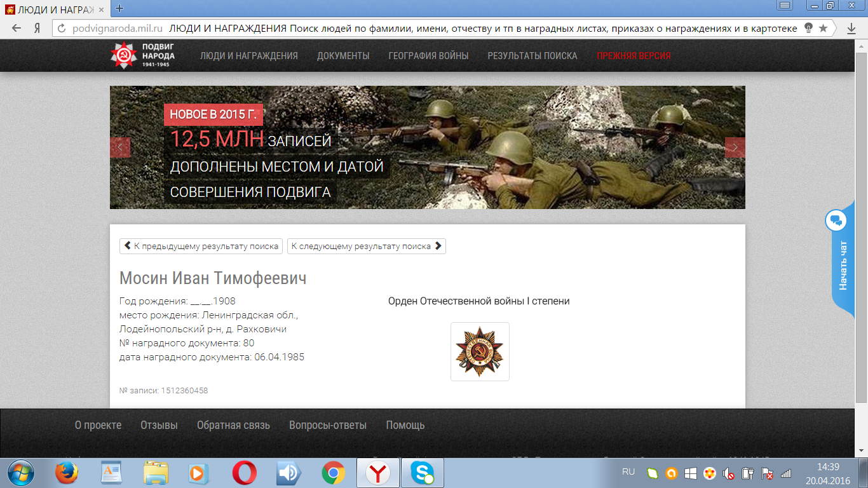Select ГЕОГРАФИЯ ВОЙНЫ in navigation bar
Viewport: 868px width, 488px height.
pyautogui.click(x=428, y=56)
